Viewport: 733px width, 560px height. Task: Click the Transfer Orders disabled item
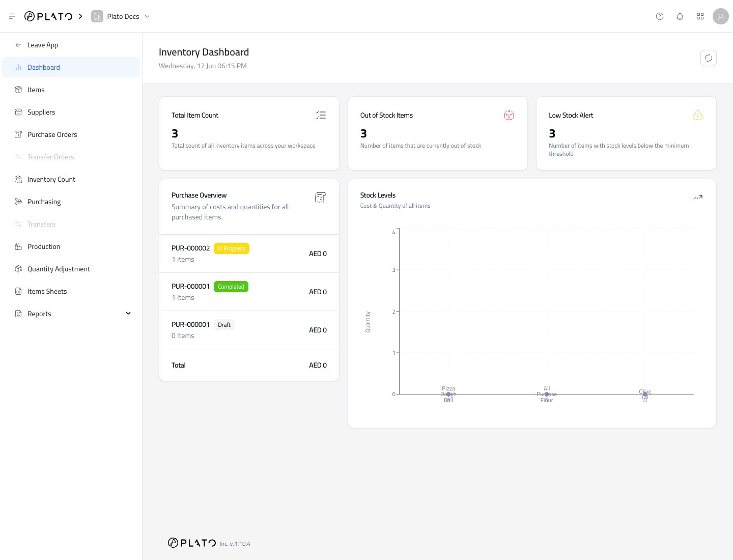click(x=71, y=157)
